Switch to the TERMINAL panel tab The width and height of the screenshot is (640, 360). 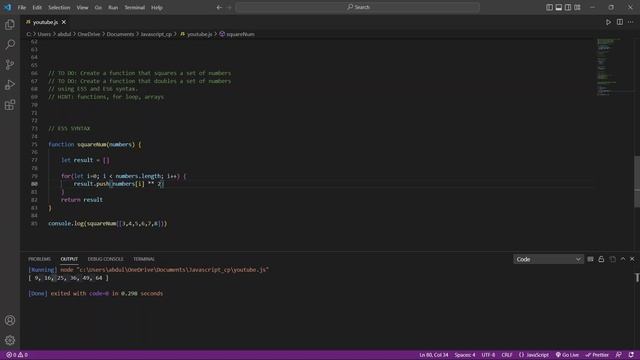tap(144, 259)
